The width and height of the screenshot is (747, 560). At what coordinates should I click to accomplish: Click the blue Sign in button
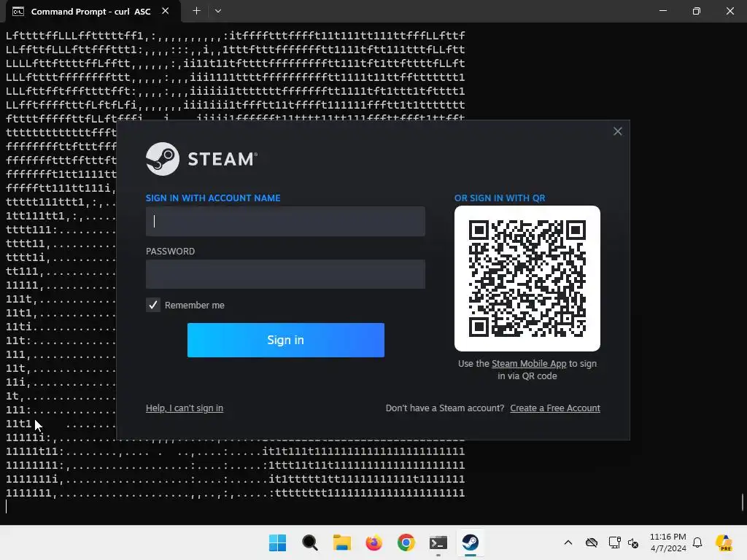pos(286,340)
